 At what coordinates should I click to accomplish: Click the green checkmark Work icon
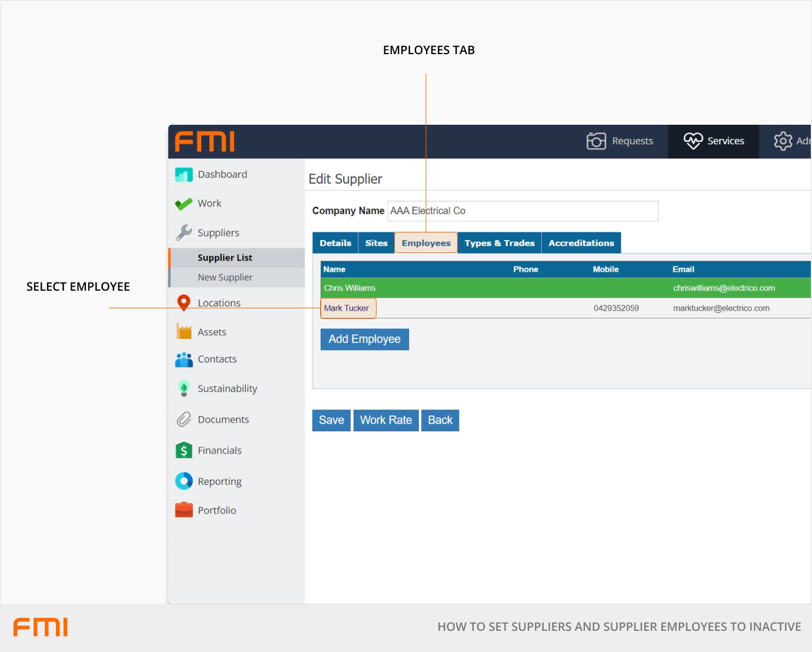click(184, 204)
